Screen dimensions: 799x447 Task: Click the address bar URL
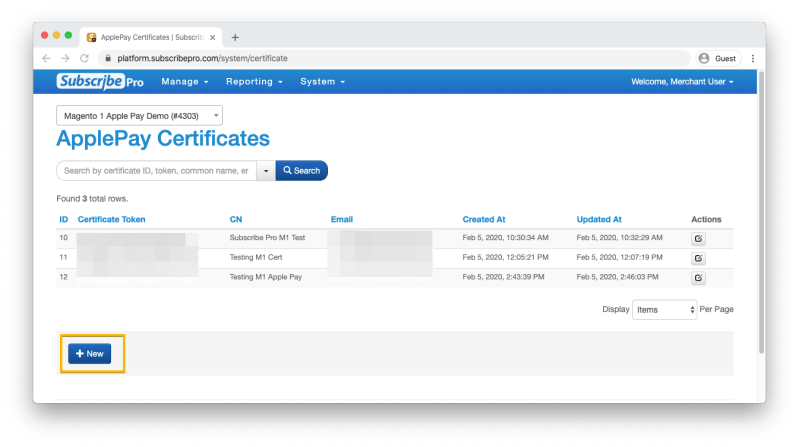[202, 58]
